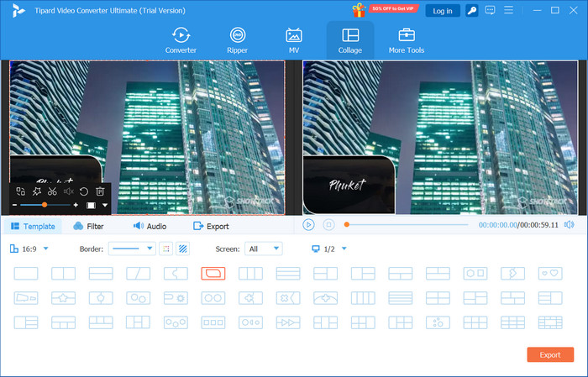588x377 pixels.
Task: Select the highlighted picture-in-picture template
Action: (213, 274)
